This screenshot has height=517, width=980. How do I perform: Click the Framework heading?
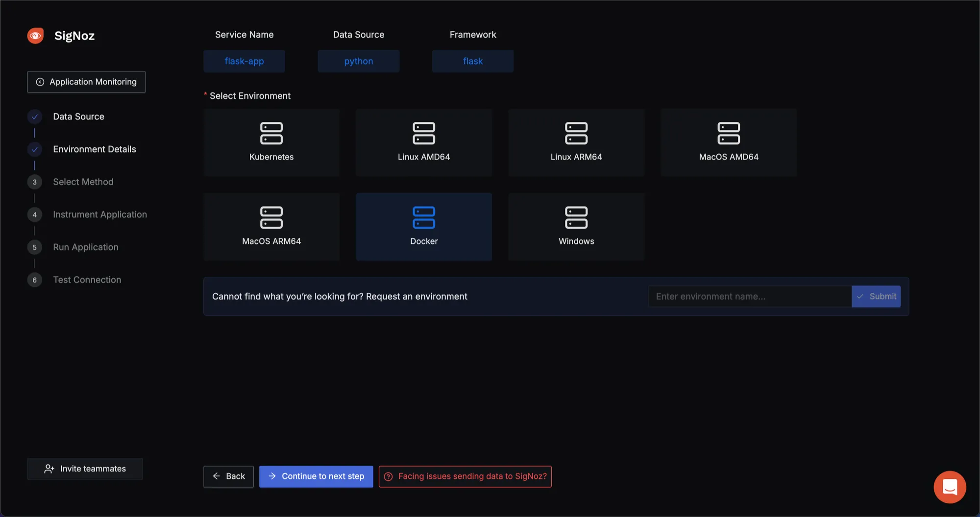tap(473, 35)
